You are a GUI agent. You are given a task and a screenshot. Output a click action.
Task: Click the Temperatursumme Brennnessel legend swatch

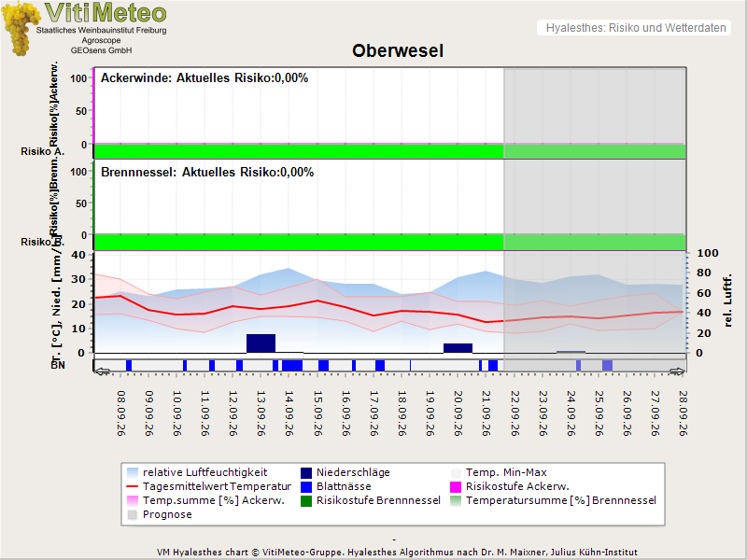[x=456, y=500]
